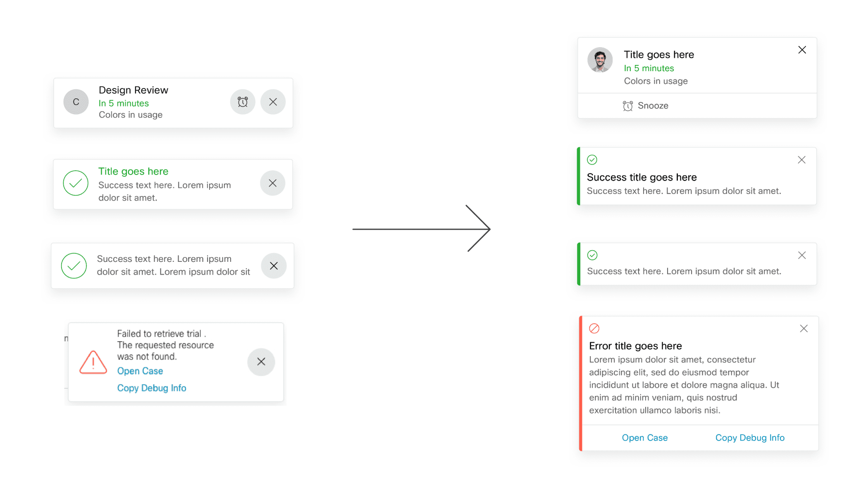
Task: Click the red warning triangle icon
Action: [x=93, y=362]
